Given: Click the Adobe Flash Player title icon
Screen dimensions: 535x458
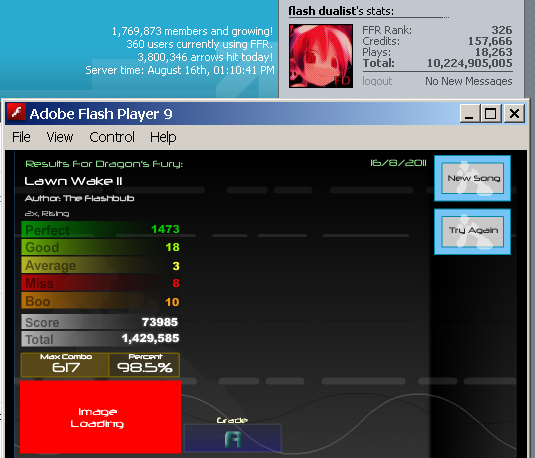Looking at the screenshot, I should point(16,112).
